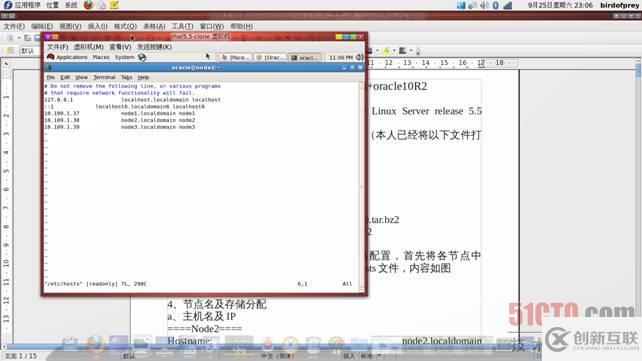The height and width of the screenshot is (361, 642).
Task: Expand the writer toolbar overflow arrow
Action: [x=418, y=51]
